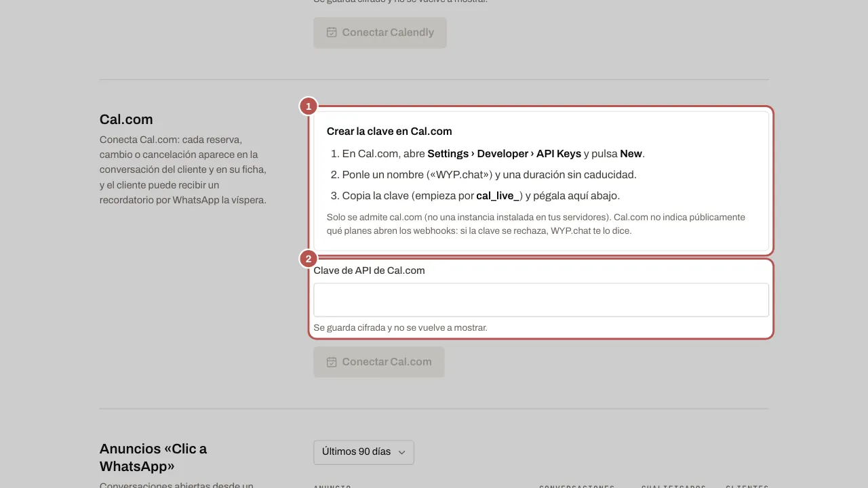Click the note starting Solo se admite cal.com
The height and width of the screenshot is (488, 868).
(536, 224)
